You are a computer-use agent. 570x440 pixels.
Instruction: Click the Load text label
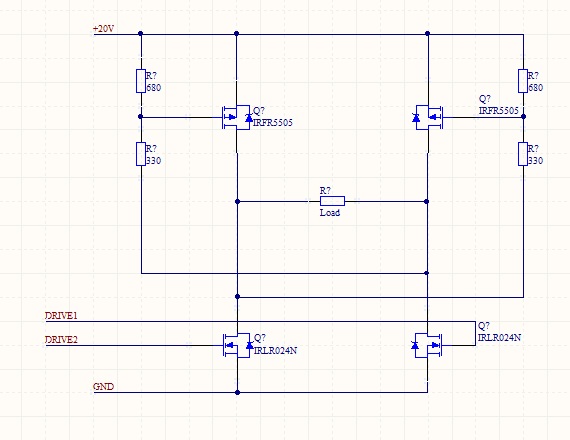330,213
